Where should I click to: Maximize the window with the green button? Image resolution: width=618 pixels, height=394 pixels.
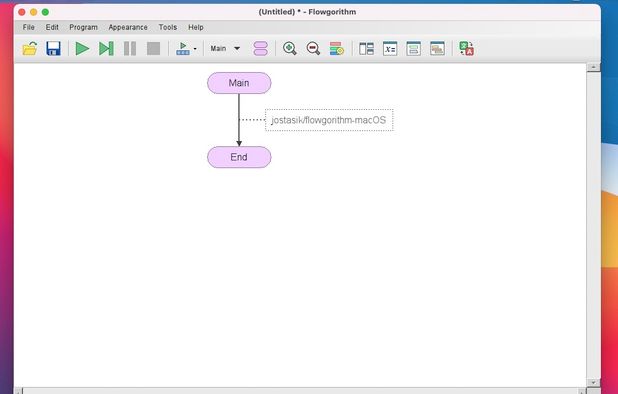coord(45,12)
